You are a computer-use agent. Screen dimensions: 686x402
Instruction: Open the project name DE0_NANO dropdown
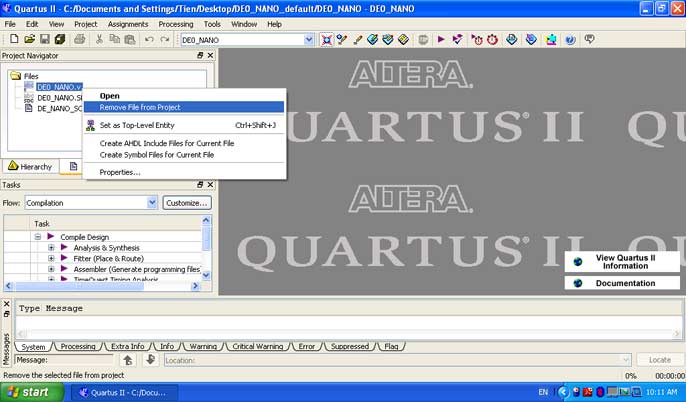click(308, 39)
